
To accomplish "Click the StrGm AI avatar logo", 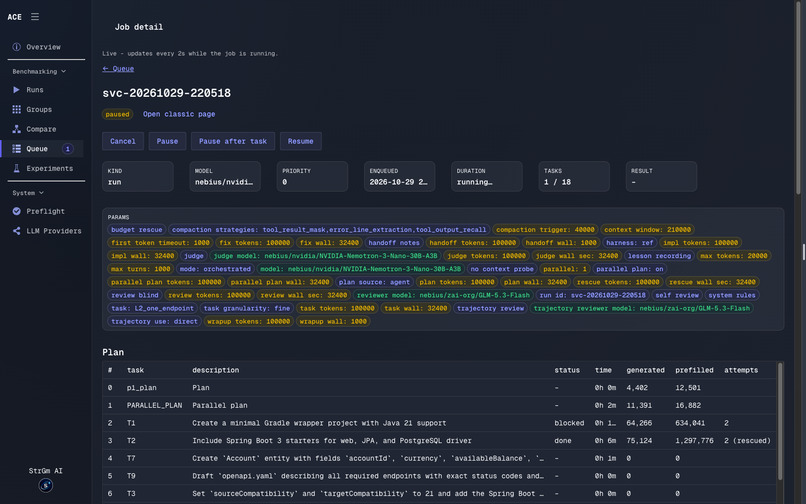I will [x=46, y=485].
